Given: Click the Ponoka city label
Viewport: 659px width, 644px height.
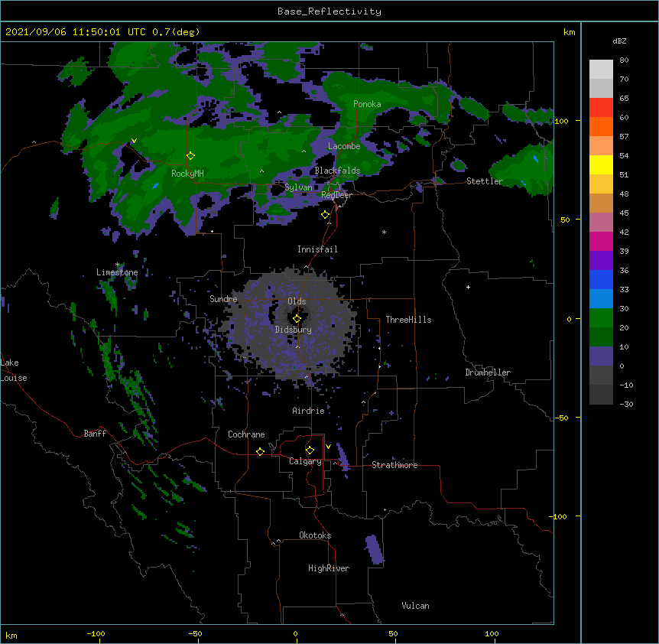Looking at the screenshot, I should coord(367,104).
